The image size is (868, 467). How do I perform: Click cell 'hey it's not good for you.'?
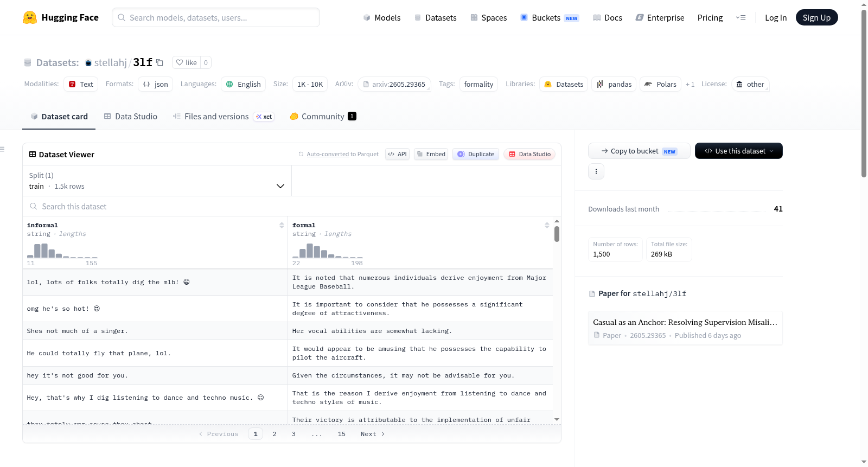[155, 375]
